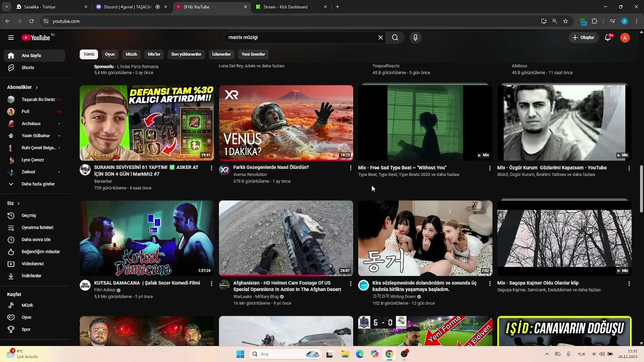Open WarLeaks - Military Blog channel link

coord(256,297)
